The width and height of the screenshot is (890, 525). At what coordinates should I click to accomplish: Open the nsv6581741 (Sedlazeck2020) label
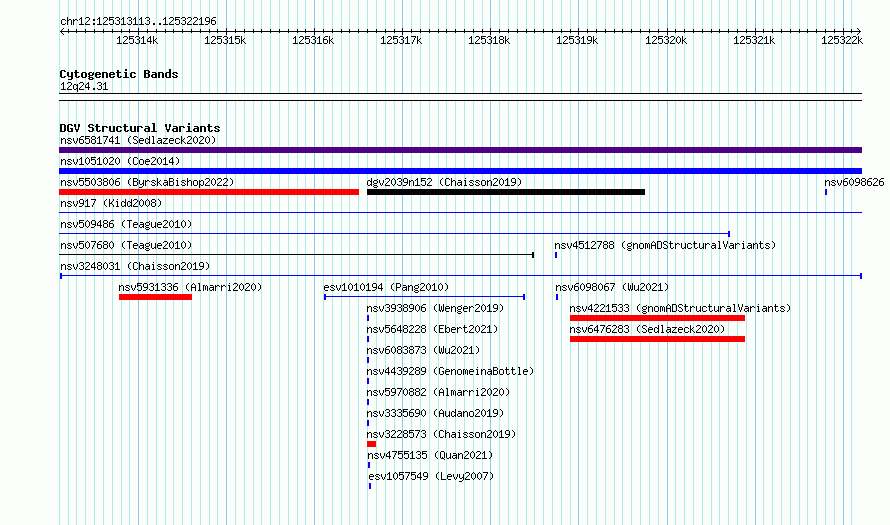point(138,140)
